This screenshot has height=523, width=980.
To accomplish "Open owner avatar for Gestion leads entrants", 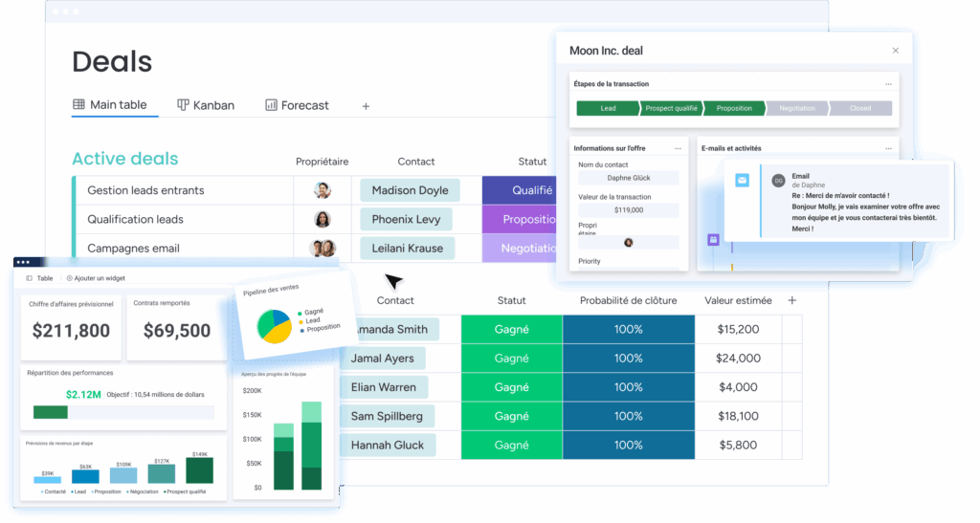I will pyautogui.click(x=322, y=190).
